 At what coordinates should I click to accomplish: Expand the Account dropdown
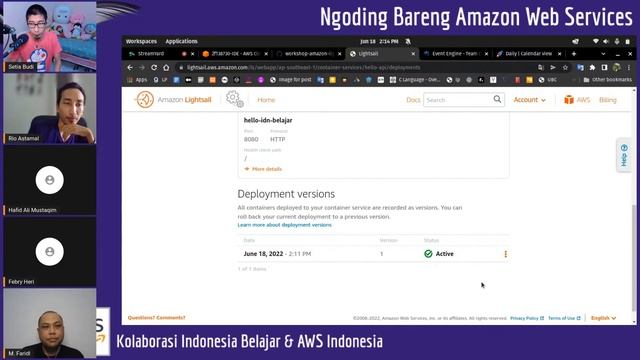pos(529,100)
